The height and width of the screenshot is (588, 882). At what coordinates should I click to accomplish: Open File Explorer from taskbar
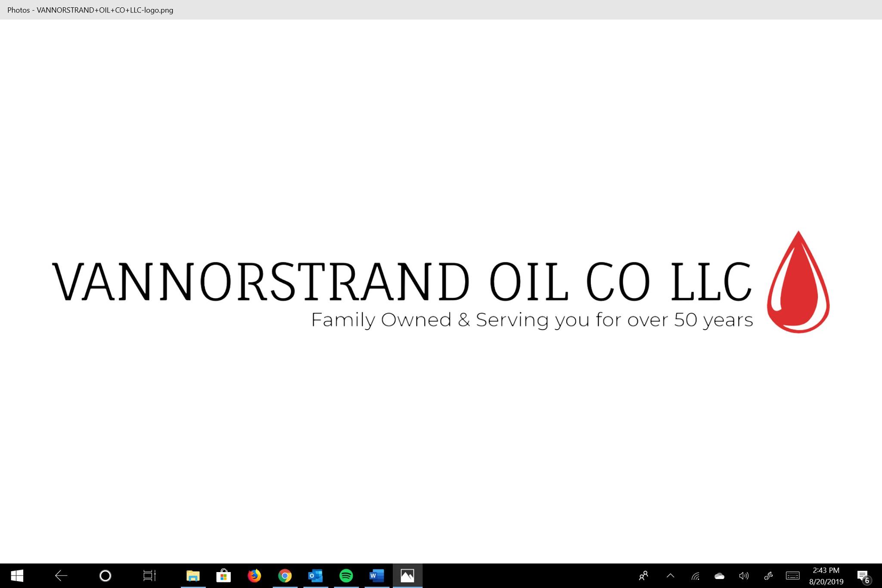[193, 576]
